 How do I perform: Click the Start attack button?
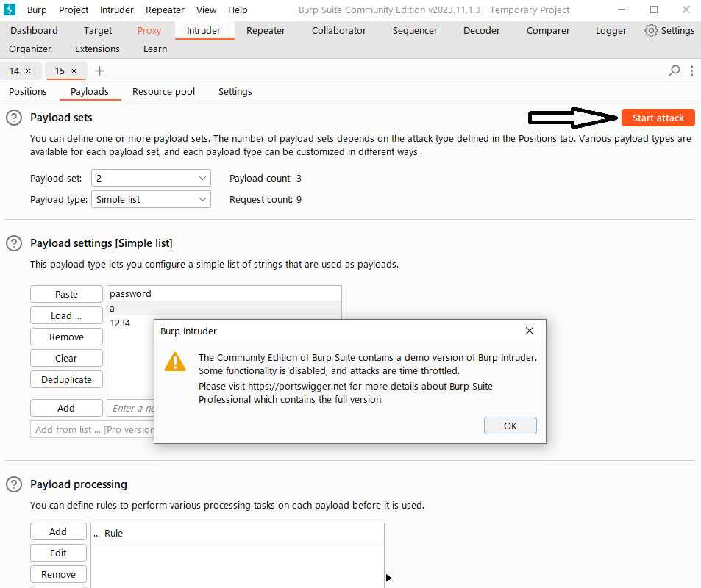point(658,118)
